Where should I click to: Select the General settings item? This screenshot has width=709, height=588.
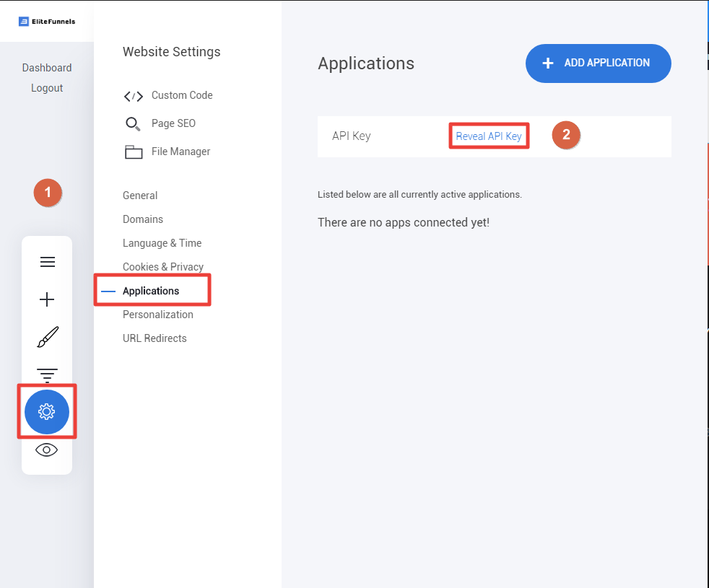pos(140,196)
